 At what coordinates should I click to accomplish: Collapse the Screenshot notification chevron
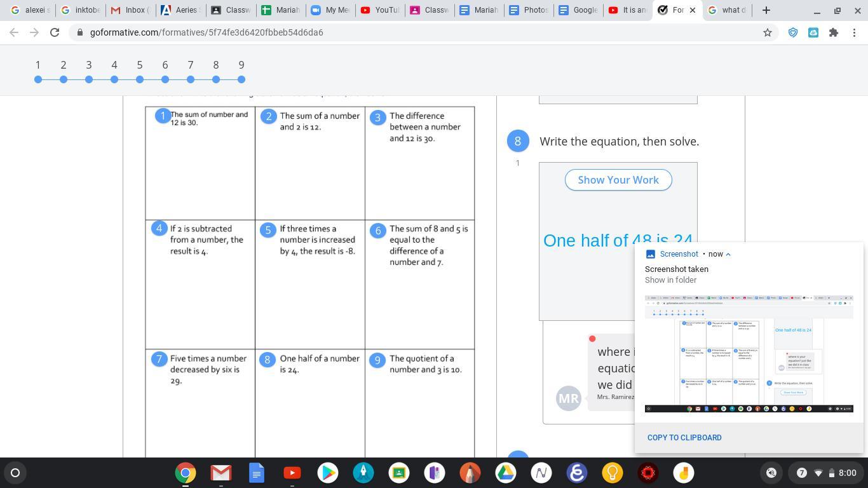pos(728,254)
